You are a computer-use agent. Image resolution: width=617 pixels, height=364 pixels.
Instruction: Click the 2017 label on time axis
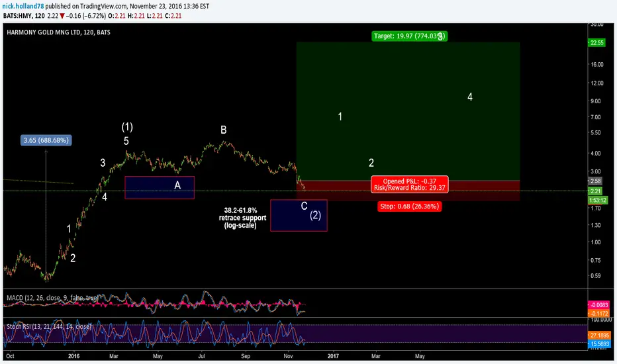(x=333, y=356)
